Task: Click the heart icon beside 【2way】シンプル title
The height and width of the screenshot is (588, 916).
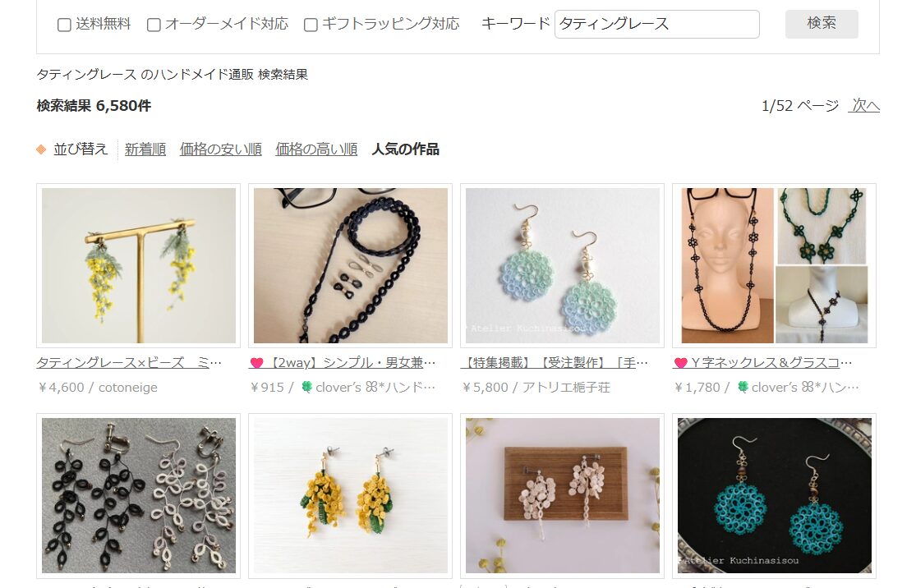Action: pos(256,363)
